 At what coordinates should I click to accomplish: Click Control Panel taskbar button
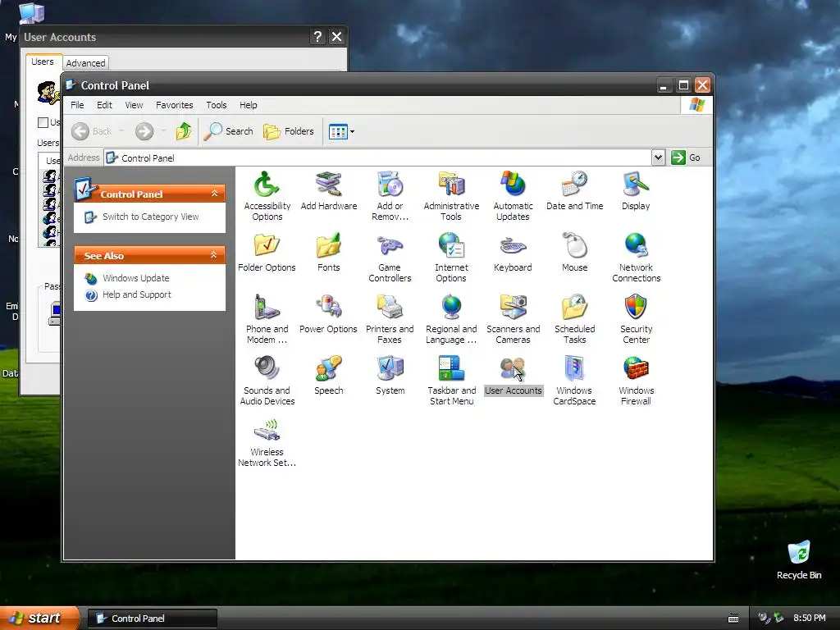(x=153, y=619)
